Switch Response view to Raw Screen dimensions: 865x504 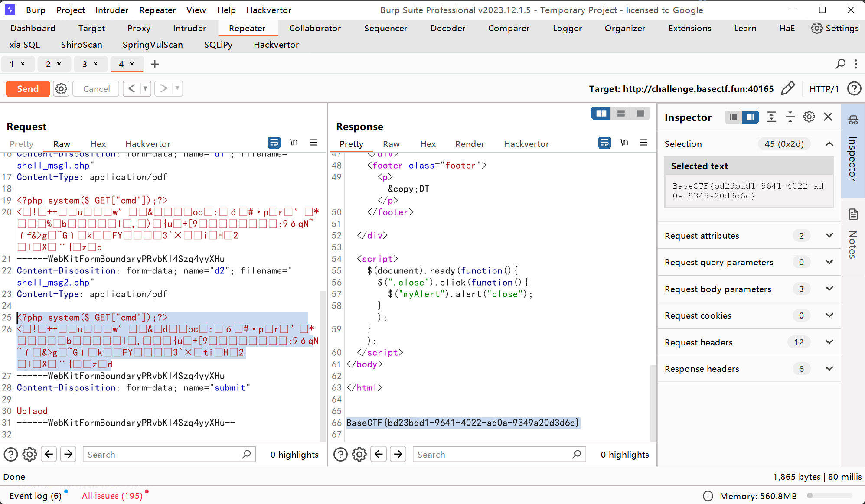391,144
